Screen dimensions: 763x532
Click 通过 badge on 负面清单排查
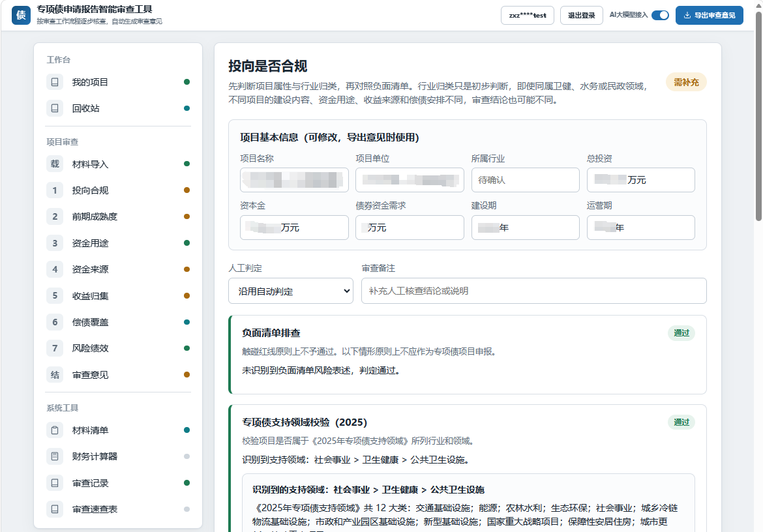(681, 332)
